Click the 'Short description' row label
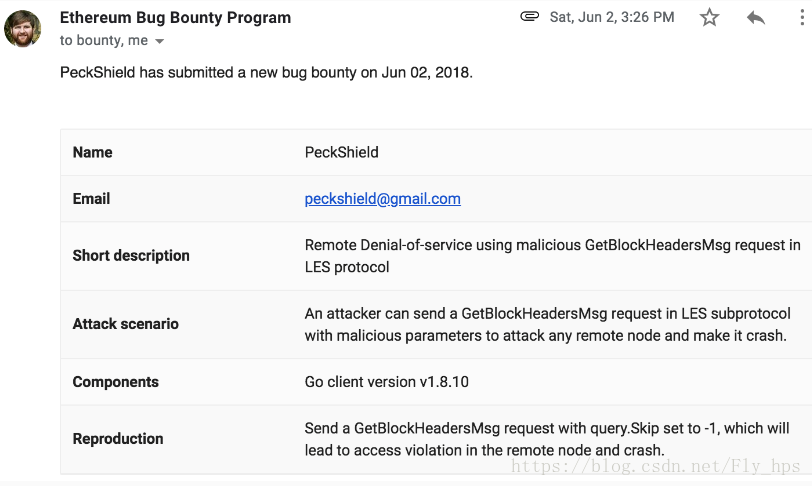This screenshot has height=486, width=812. coord(131,255)
